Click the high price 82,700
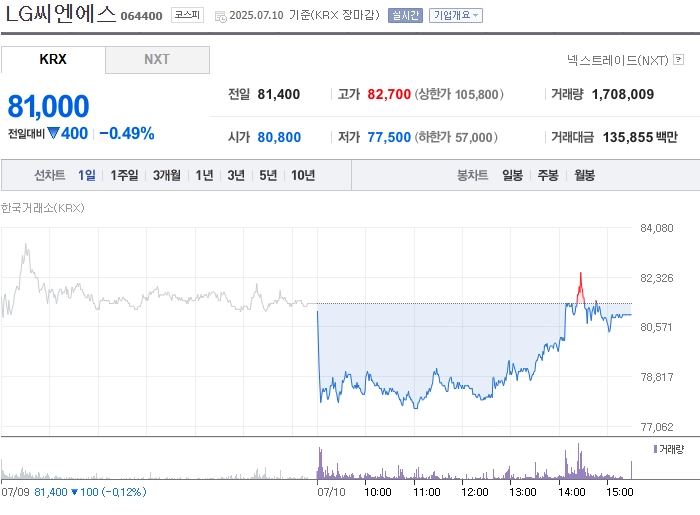The height and width of the screenshot is (515, 700). (389, 94)
